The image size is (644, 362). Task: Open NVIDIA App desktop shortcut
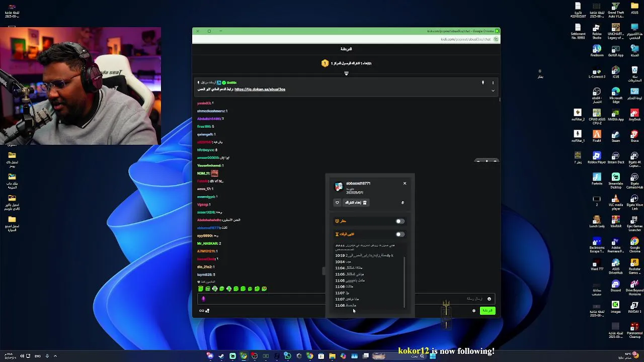pyautogui.click(x=616, y=115)
